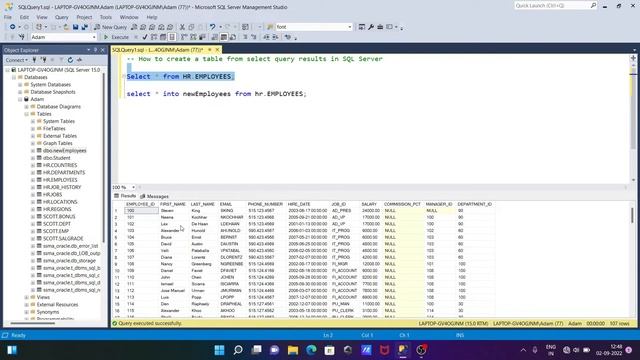The height and width of the screenshot is (360, 640).
Task: Switch output to Results to File
Action: (x=233, y=37)
